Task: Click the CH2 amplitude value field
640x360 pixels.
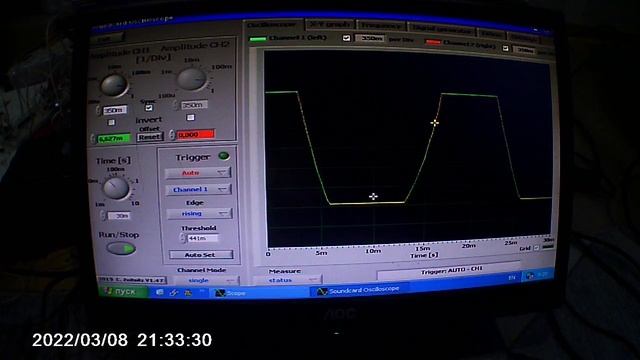Action: click(x=194, y=105)
